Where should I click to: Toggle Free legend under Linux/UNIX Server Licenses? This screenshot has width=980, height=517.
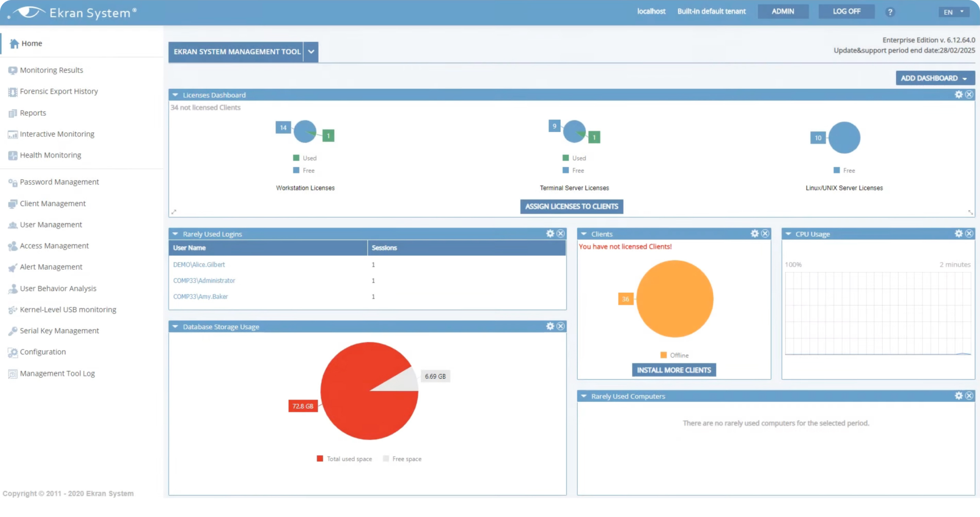pos(844,170)
